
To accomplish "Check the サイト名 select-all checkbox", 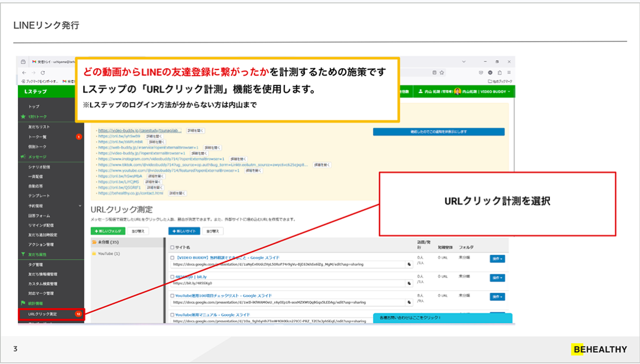I will tap(172, 247).
